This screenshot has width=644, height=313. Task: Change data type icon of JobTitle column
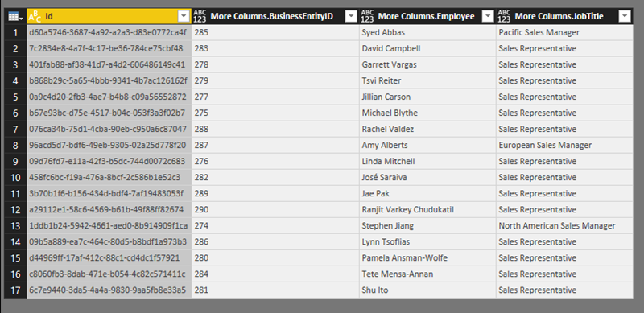coord(505,16)
